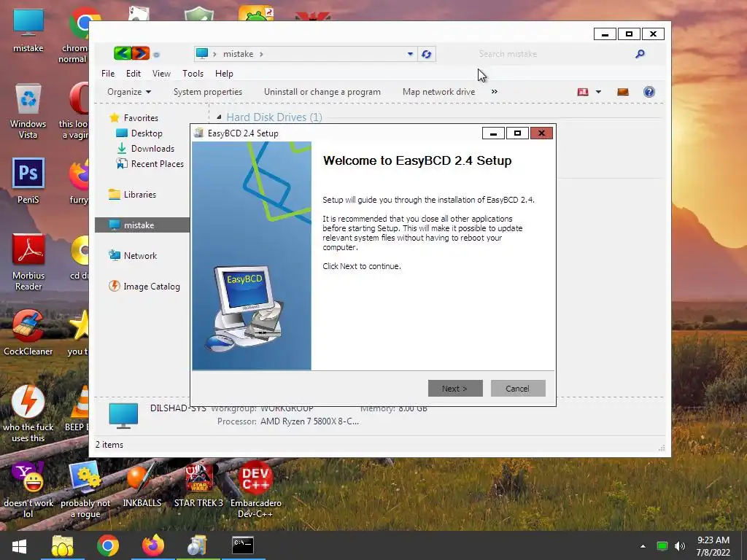Open the Tools menu

coord(193,74)
